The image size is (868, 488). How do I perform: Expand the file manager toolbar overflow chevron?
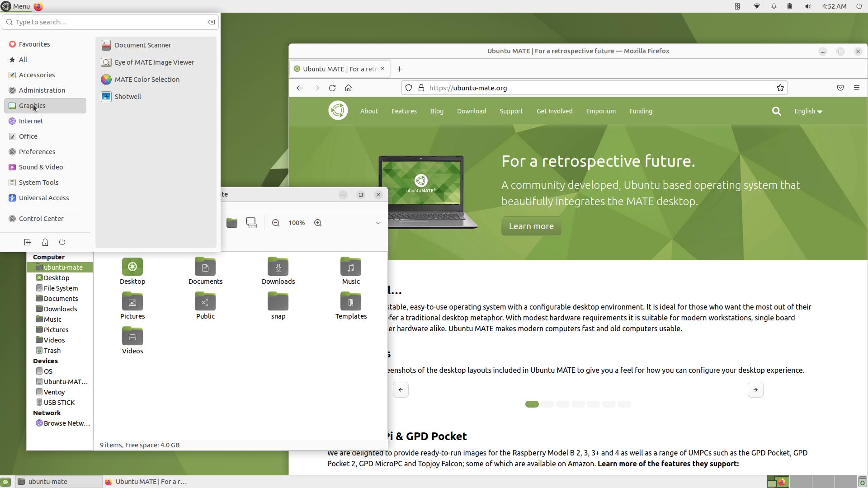coord(378,223)
